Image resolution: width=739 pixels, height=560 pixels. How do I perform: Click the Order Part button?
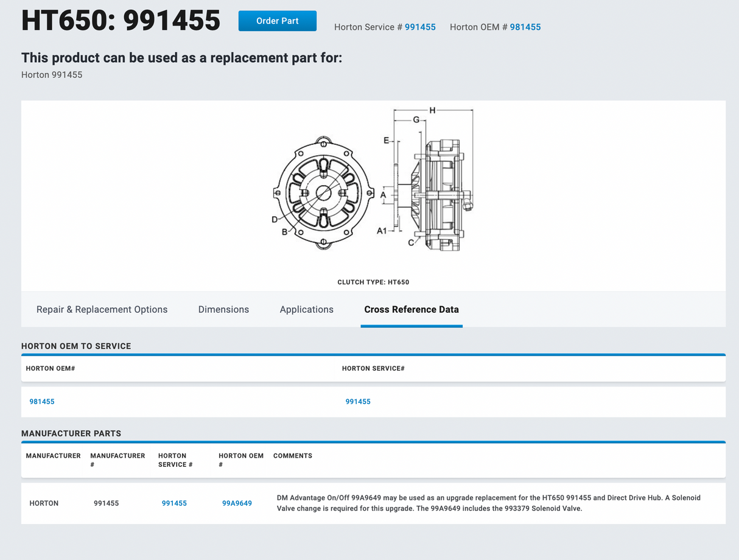[277, 20]
